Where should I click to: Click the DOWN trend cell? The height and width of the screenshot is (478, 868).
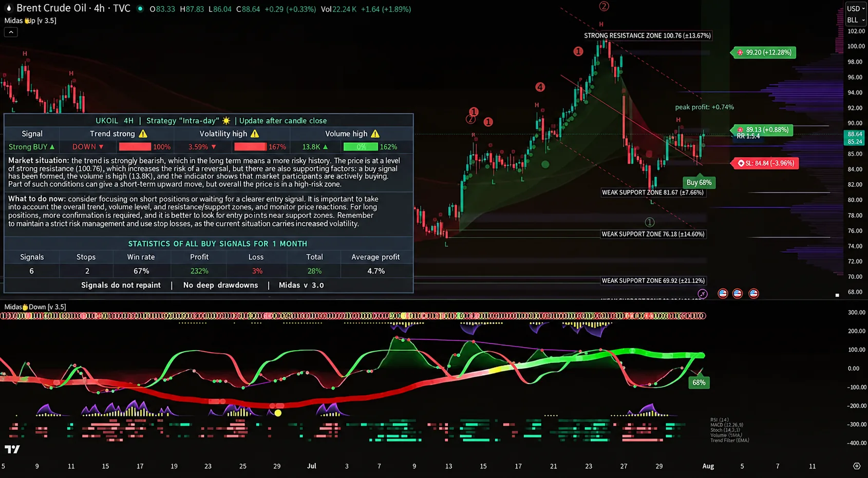88,147
